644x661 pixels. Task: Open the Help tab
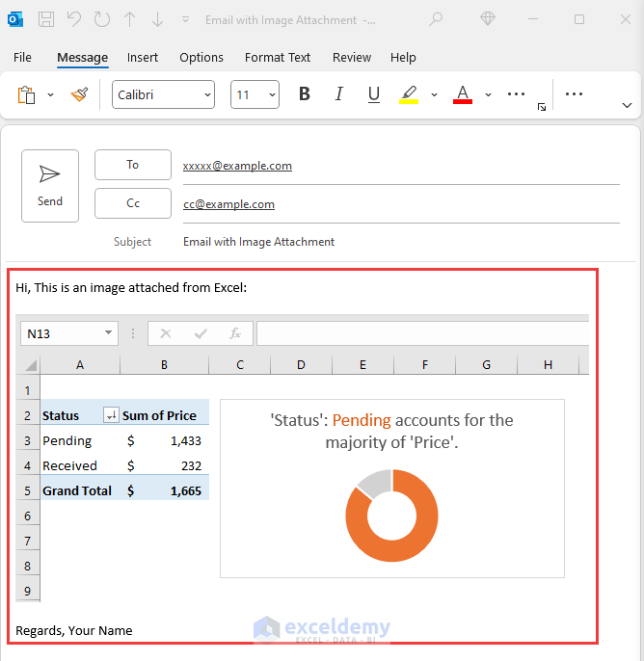pyautogui.click(x=403, y=58)
